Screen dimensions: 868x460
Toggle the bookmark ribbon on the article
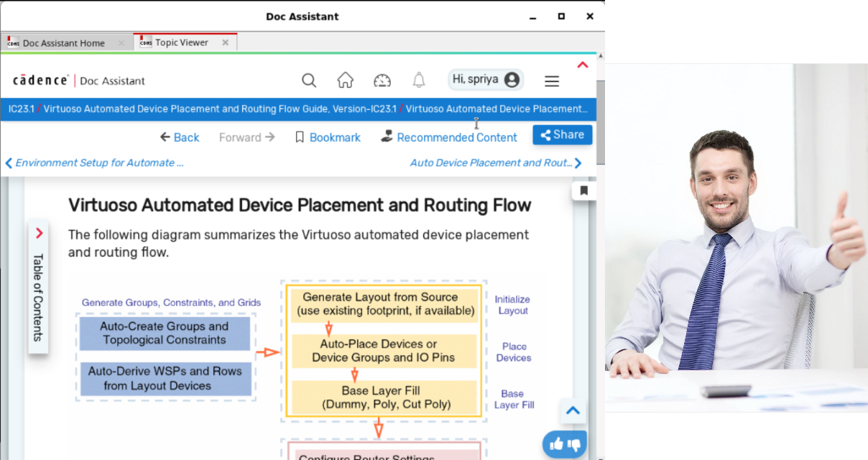[x=583, y=190]
